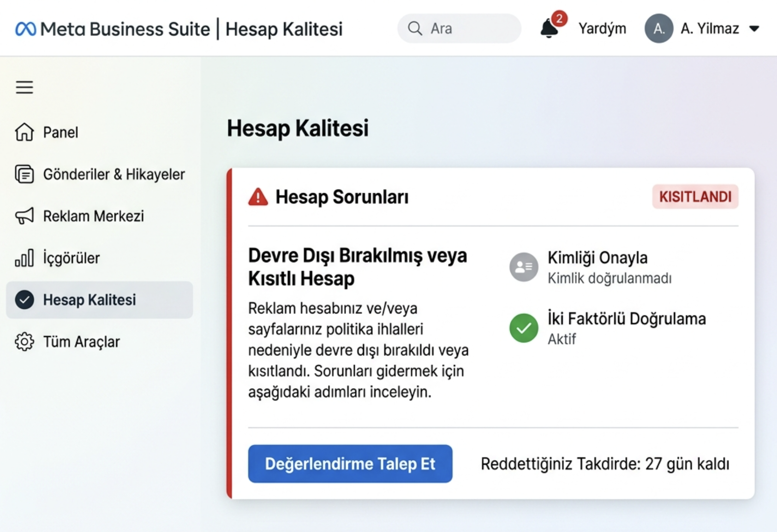
Task: Click "Reddettiğiniz Takdirde: 27 gün kaldı" text
Action: pyautogui.click(x=605, y=464)
